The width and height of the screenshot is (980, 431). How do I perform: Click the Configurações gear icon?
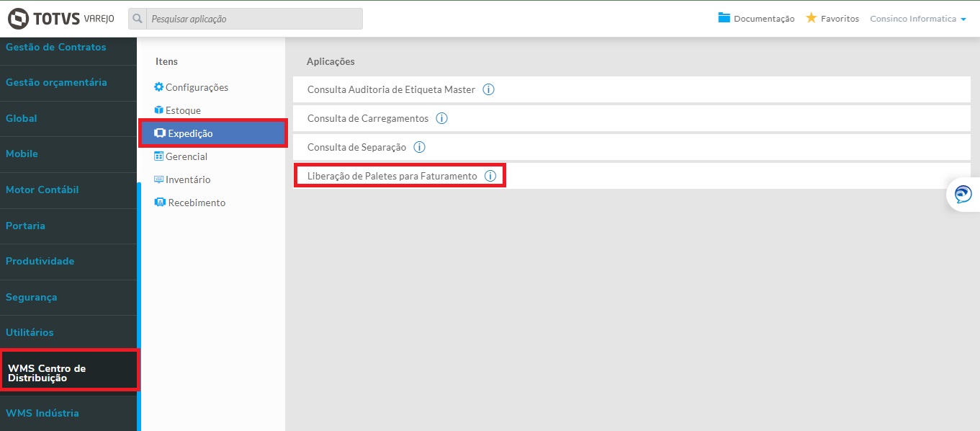coord(159,87)
